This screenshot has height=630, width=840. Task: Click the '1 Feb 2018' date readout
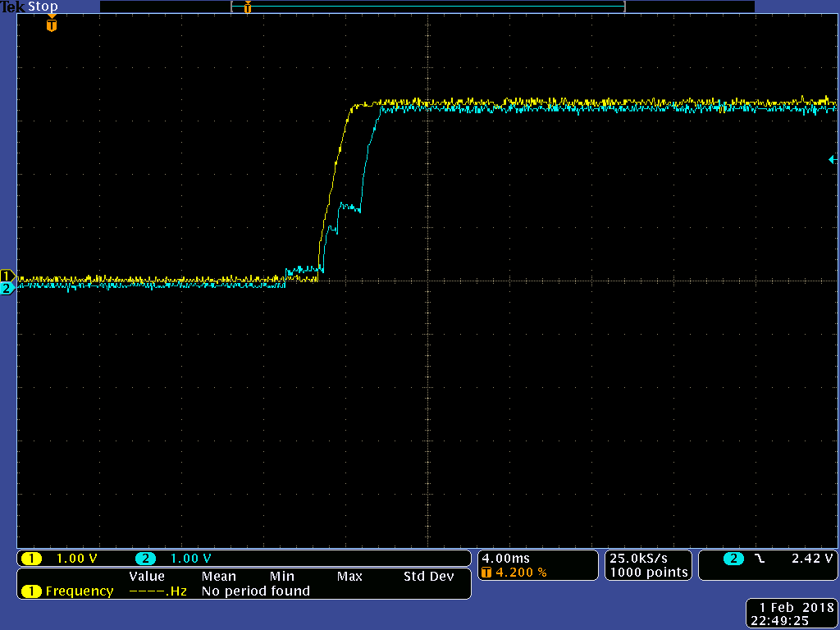tap(797, 608)
